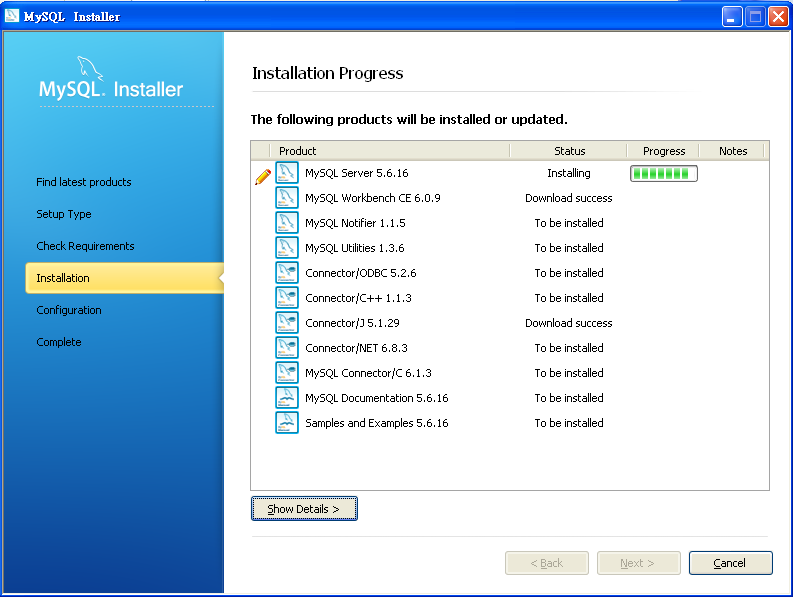
Task: Click the MySQL dolphin logo in sidebar
Action: click(x=90, y=69)
